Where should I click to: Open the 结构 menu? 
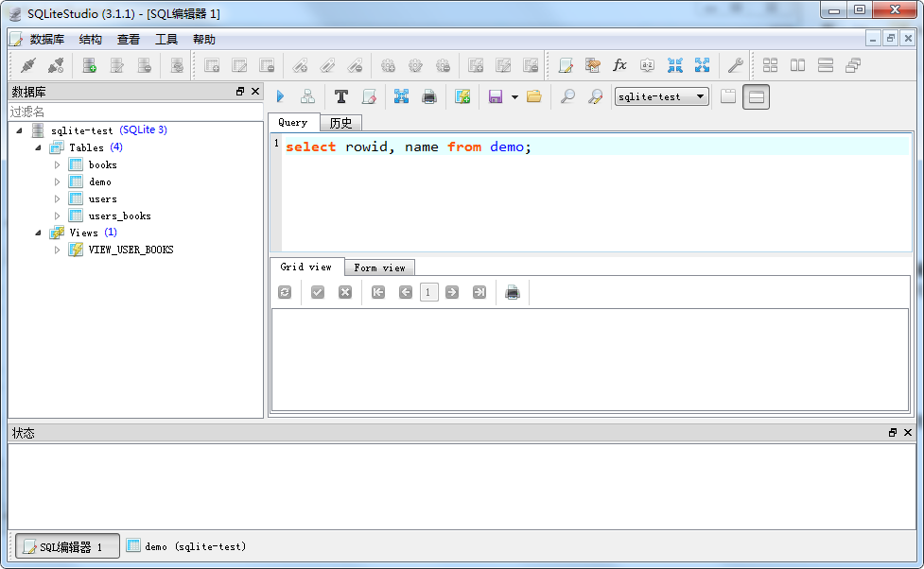tap(90, 40)
